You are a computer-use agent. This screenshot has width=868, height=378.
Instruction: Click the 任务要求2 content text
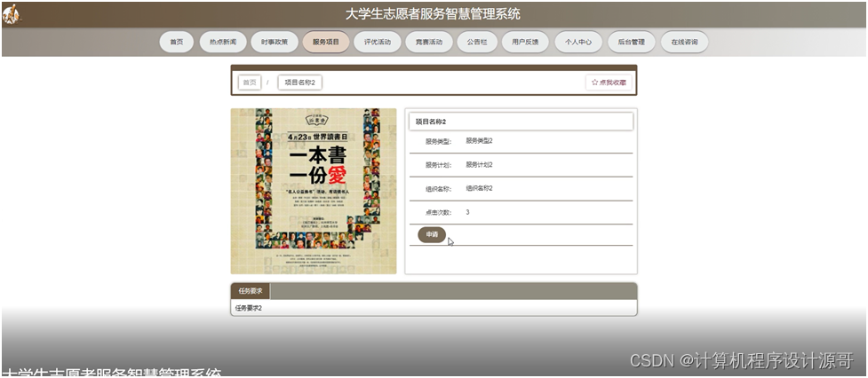[x=249, y=309]
